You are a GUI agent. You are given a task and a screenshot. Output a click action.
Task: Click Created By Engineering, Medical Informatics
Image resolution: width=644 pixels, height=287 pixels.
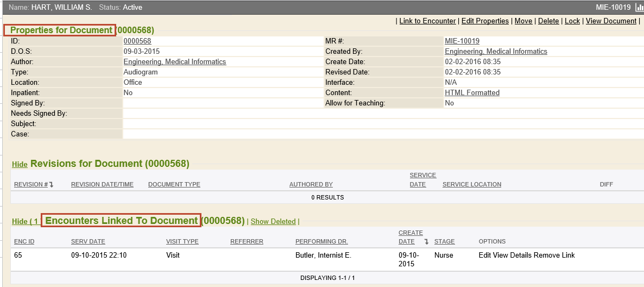(496, 52)
